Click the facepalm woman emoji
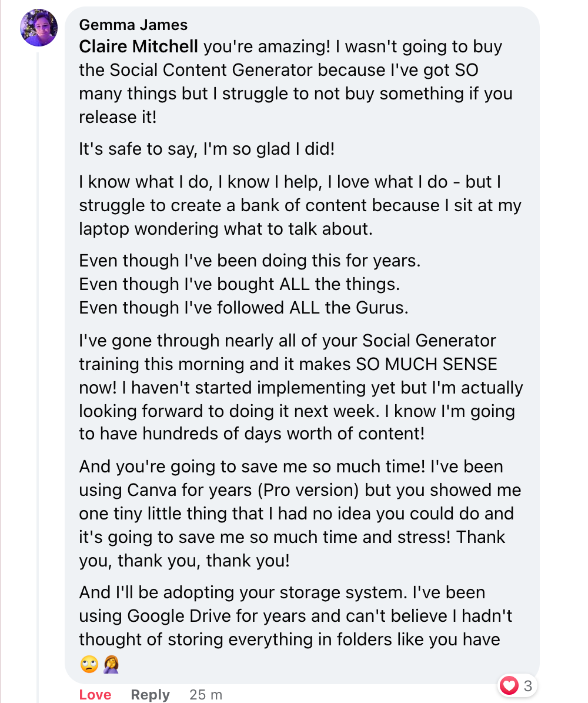 [111, 664]
